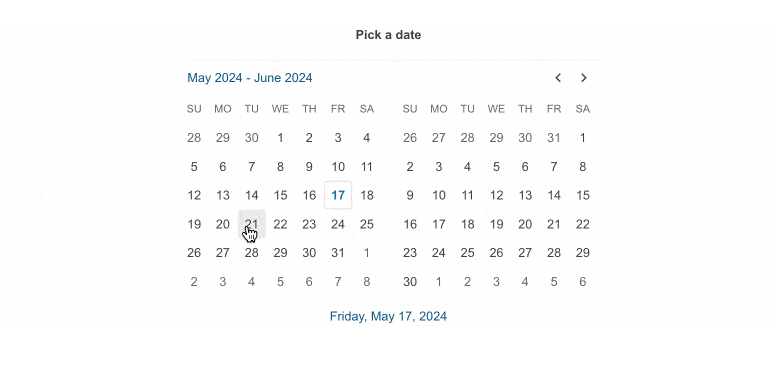Pick June 19 in the right calendar
The image size is (770, 383).
[496, 224]
